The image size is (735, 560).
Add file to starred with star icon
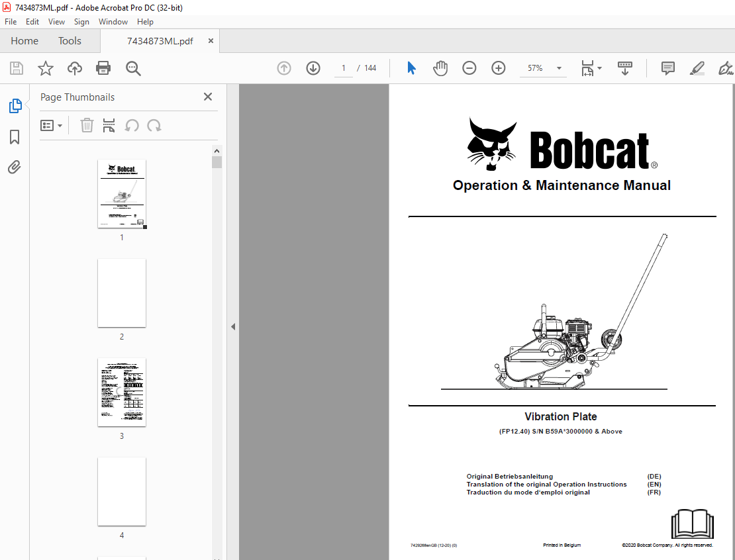[46, 68]
